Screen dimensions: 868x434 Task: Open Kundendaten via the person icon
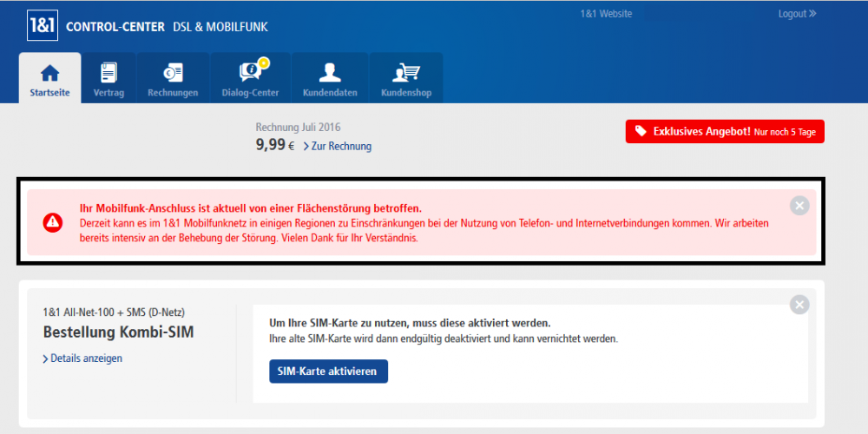click(330, 72)
